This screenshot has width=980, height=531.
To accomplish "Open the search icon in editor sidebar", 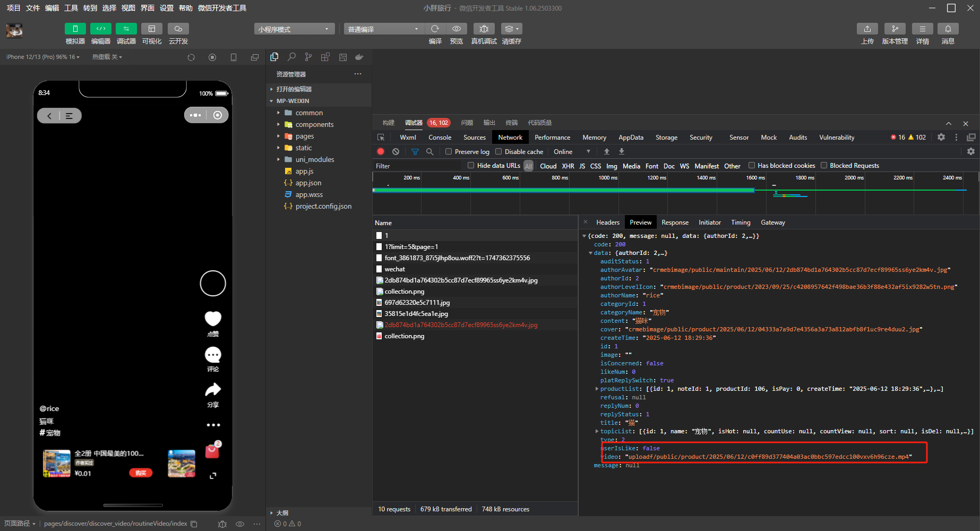I will coord(291,57).
